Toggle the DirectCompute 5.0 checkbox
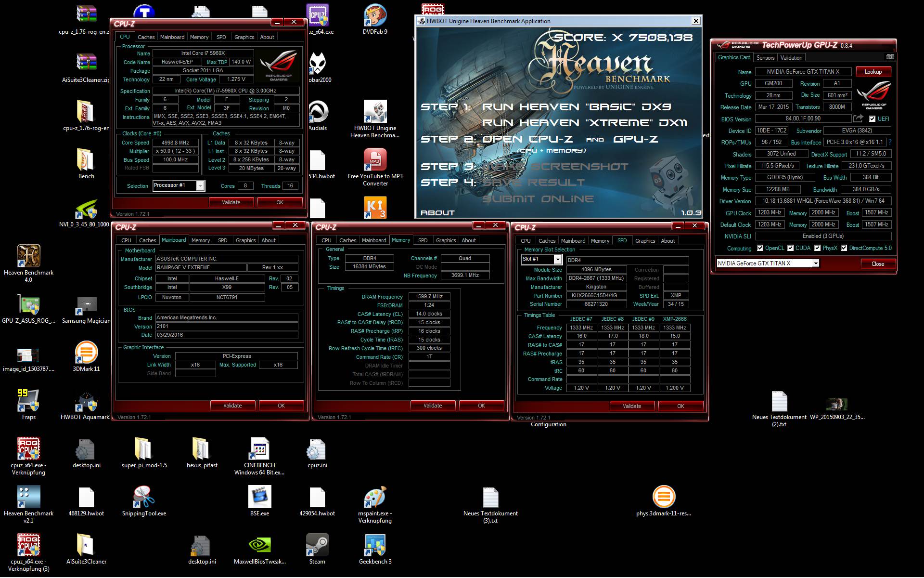Screen dimensions: 924x578 pyautogui.click(x=844, y=248)
